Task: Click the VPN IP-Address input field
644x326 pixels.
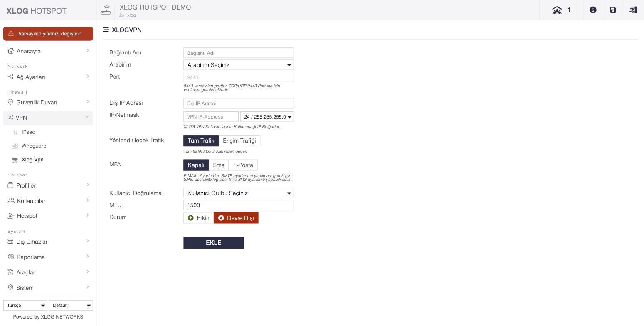Action: pos(211,117)
